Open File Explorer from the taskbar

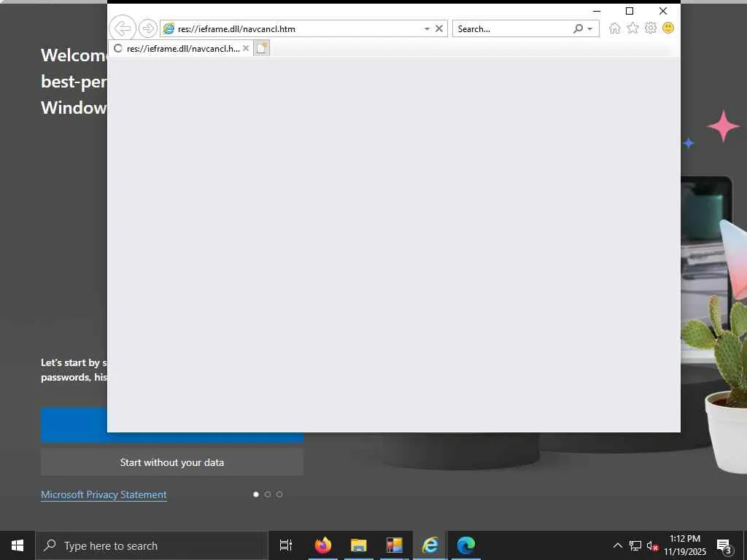pos(359,545)
